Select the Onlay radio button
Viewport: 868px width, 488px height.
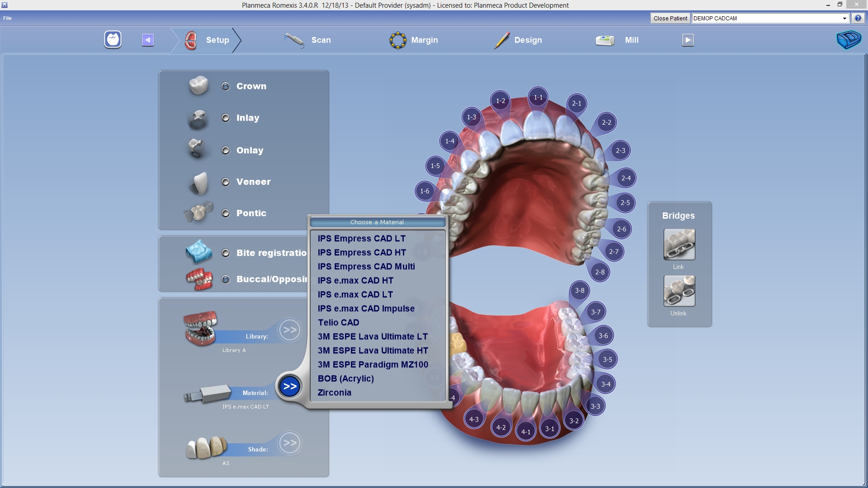[226, 150]
